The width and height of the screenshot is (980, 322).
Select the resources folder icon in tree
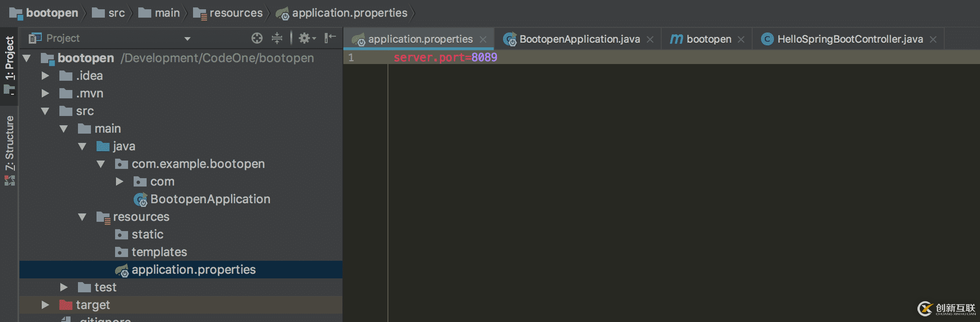103,217
